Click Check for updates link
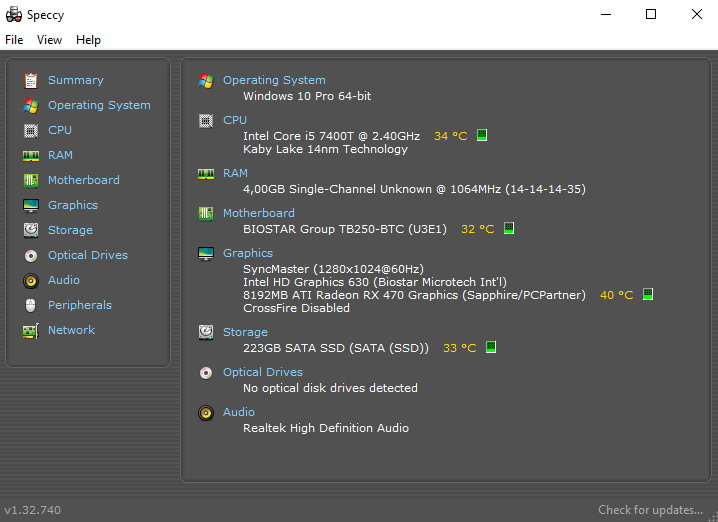The height and width of the screenshot is (522, 718). [x=650, y=510]
